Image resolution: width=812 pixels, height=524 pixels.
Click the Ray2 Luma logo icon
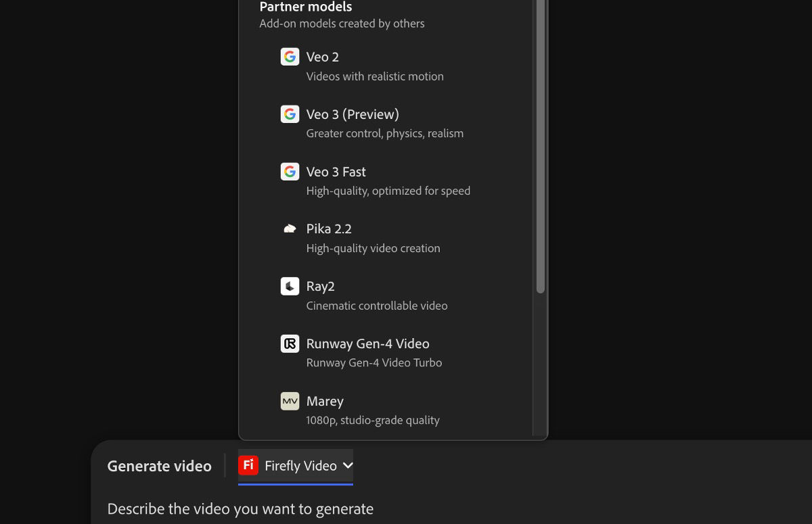coord(290,286)
